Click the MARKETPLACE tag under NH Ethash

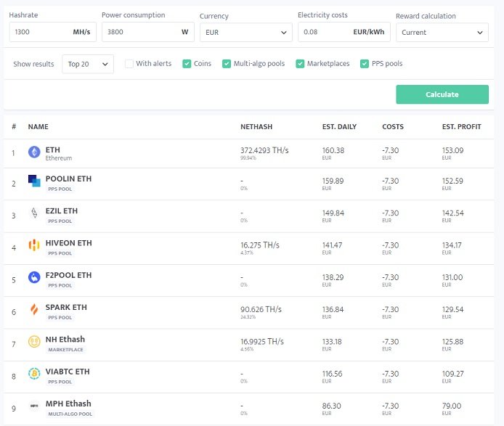tap(65, 350)
